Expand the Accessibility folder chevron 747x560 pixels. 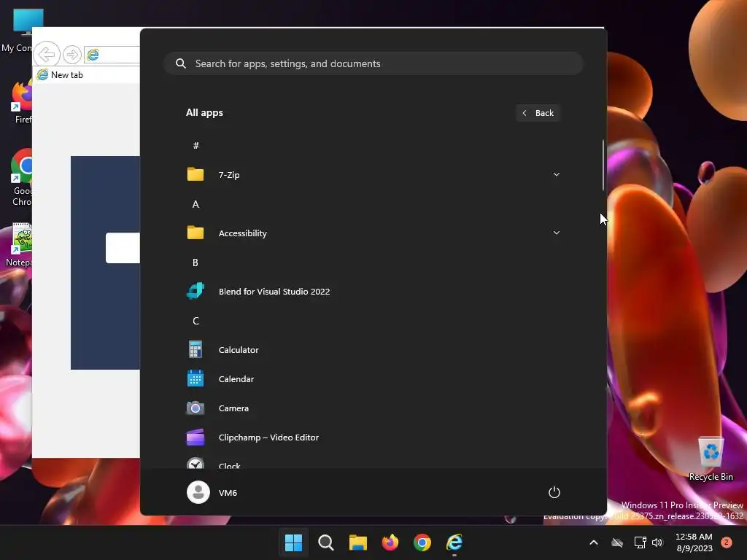pyautogui.click(x=556, y=233)
